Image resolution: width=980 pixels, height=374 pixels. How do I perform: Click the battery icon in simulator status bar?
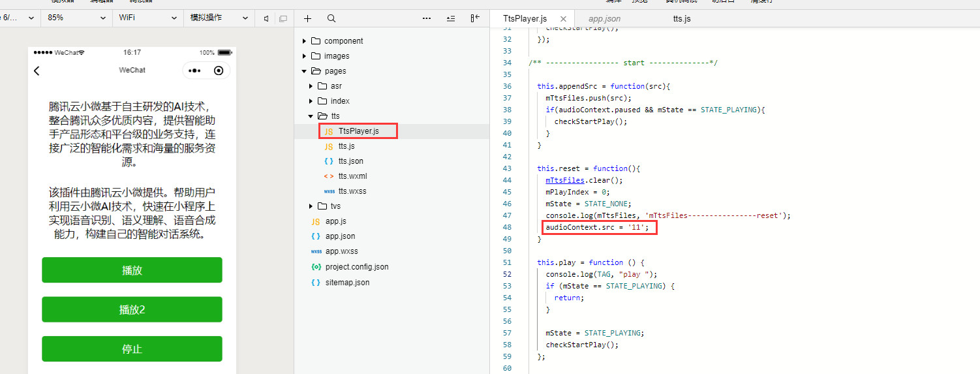coord(225,52)
